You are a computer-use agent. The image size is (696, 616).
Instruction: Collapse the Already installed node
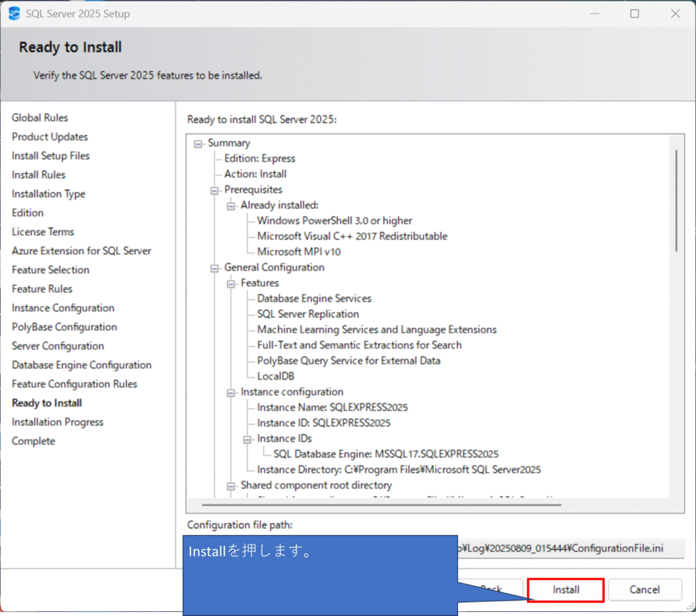[231, 206]
